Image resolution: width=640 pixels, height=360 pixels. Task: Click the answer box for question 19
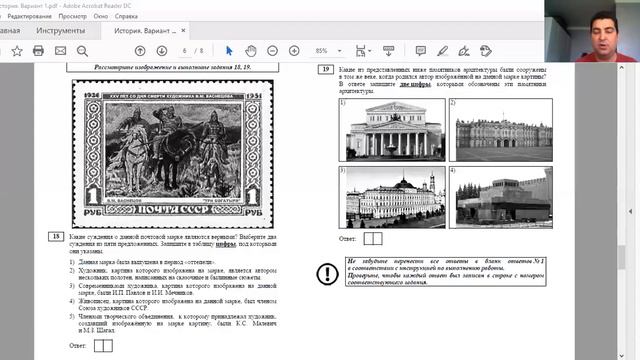pyautogui.click(x=373, y=239)
